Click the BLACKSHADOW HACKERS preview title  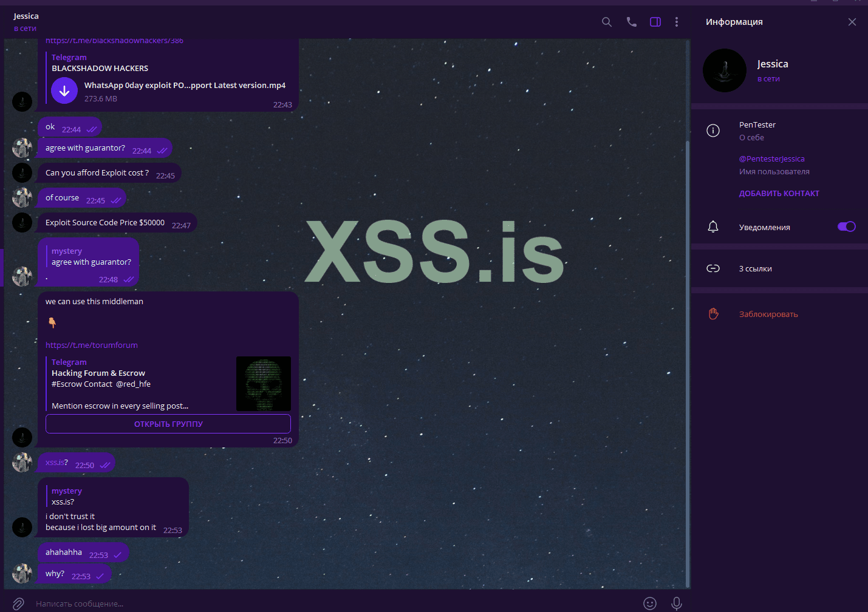100,69
